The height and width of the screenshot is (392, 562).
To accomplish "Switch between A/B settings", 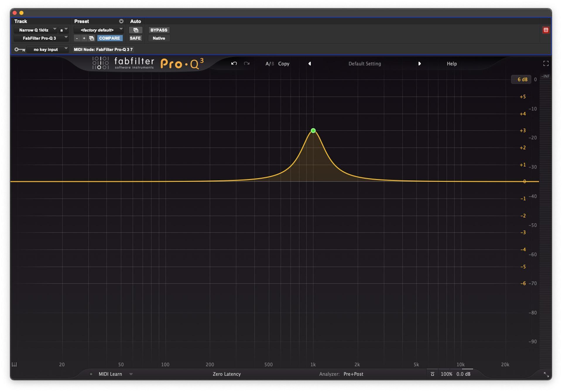I will (270, 64).
